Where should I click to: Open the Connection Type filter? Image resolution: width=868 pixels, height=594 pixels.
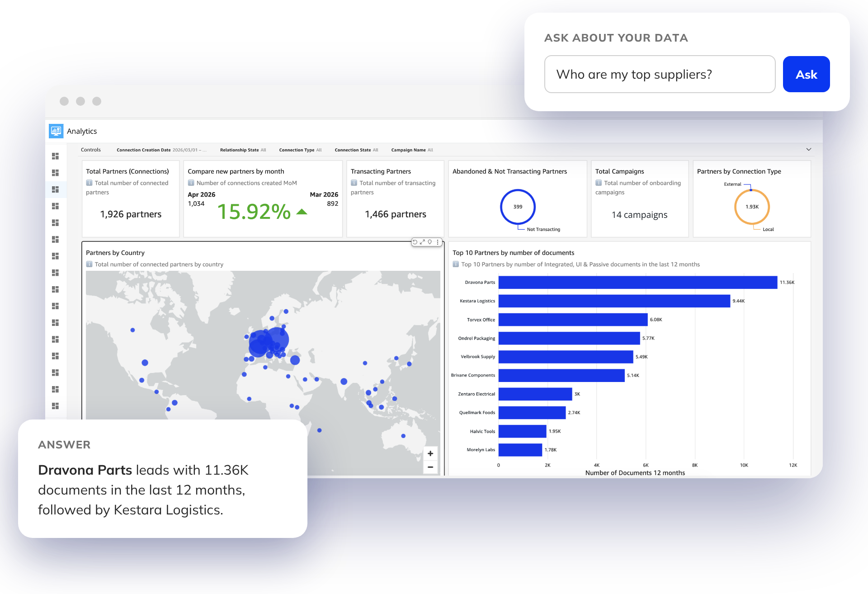300,150
